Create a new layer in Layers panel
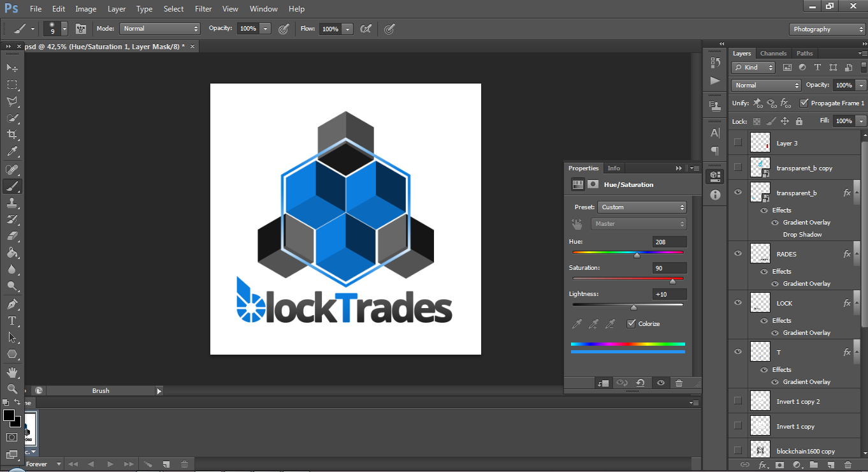This screenshot has width=868, height=472. coord(831,465)
